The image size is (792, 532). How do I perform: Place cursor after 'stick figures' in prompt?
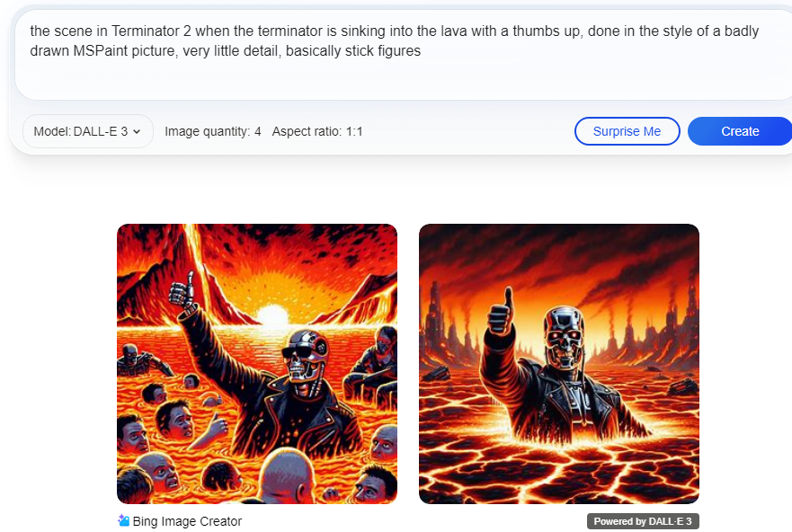click(422, 51)
